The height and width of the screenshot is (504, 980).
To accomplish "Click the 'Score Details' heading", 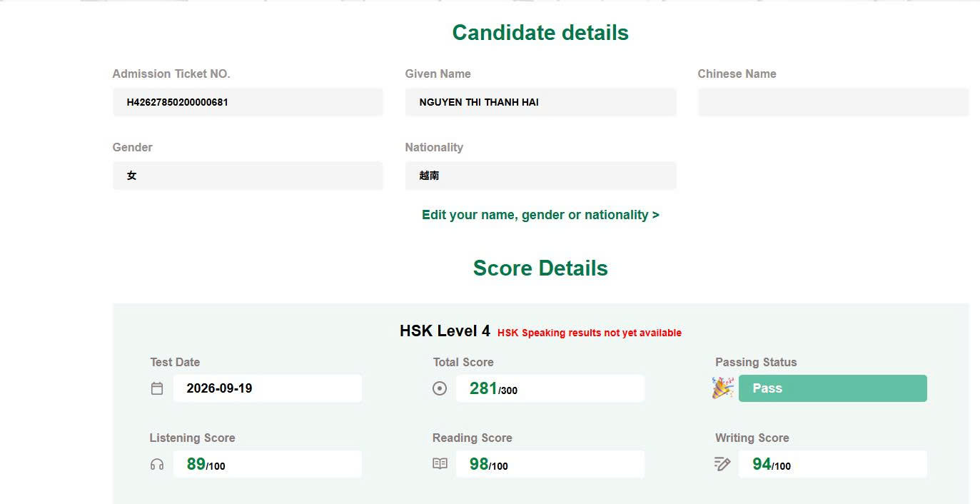I will coord(540,268).
